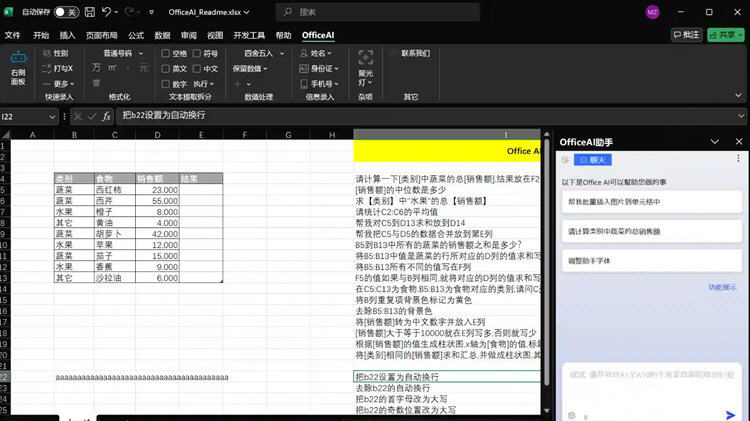Open the 右侧面板 robot icon
750x421 pixels.
(x=18, y=57)
